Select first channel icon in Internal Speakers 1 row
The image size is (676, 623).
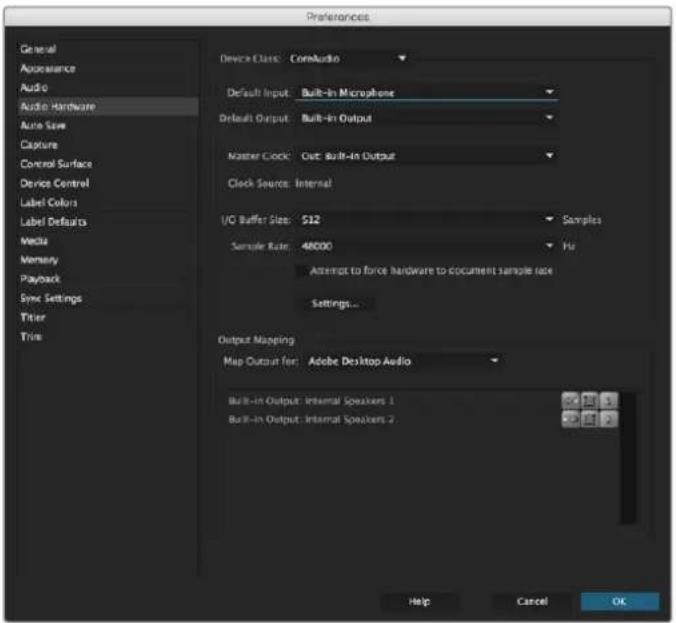pyautogui.click(x=570, y=401)
